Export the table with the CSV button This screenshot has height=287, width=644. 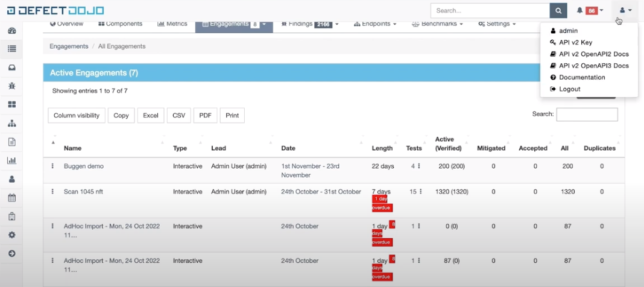pyautogui.click(x=178, y=115)
